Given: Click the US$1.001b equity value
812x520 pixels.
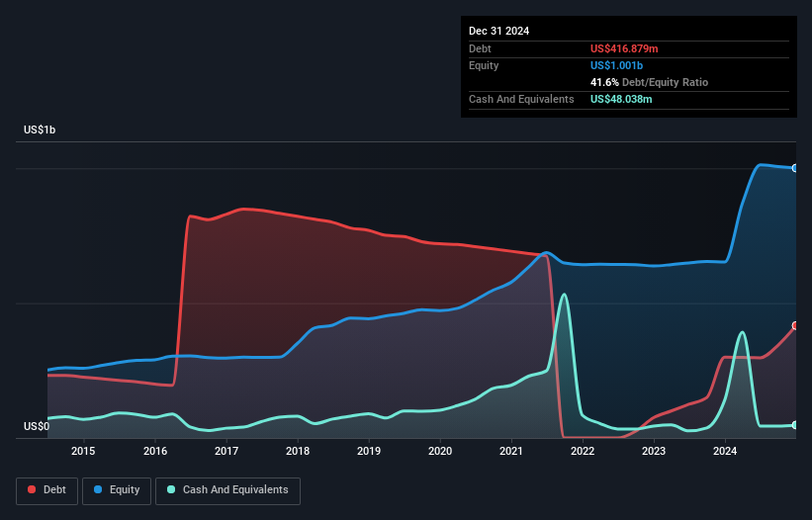Looking at the screenshot, I should click(x=616, y=65).
